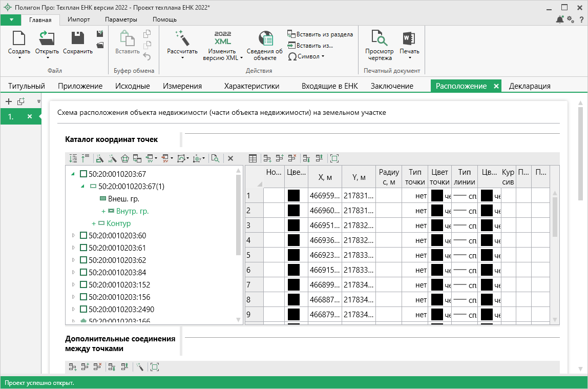Click the fullscreen expand icon above the coordinates table
Screen dimensions: 588x389
coord(334,159)
